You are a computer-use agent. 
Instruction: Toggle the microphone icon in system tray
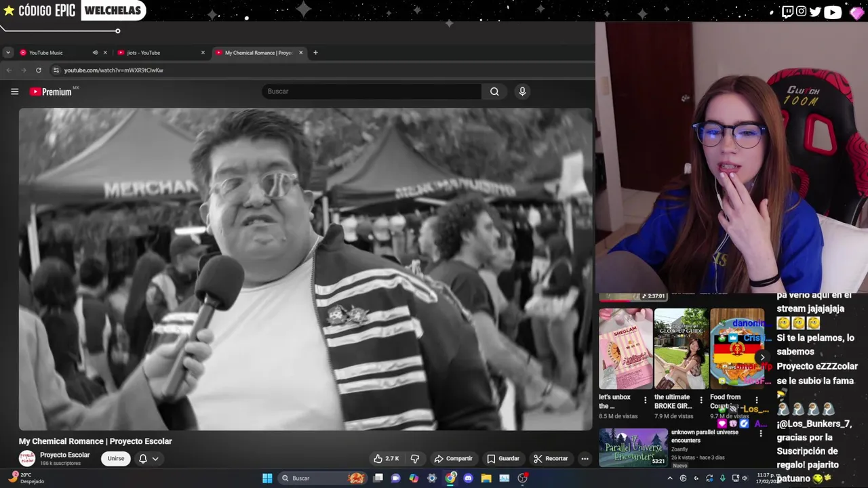(x=722, y=478)
